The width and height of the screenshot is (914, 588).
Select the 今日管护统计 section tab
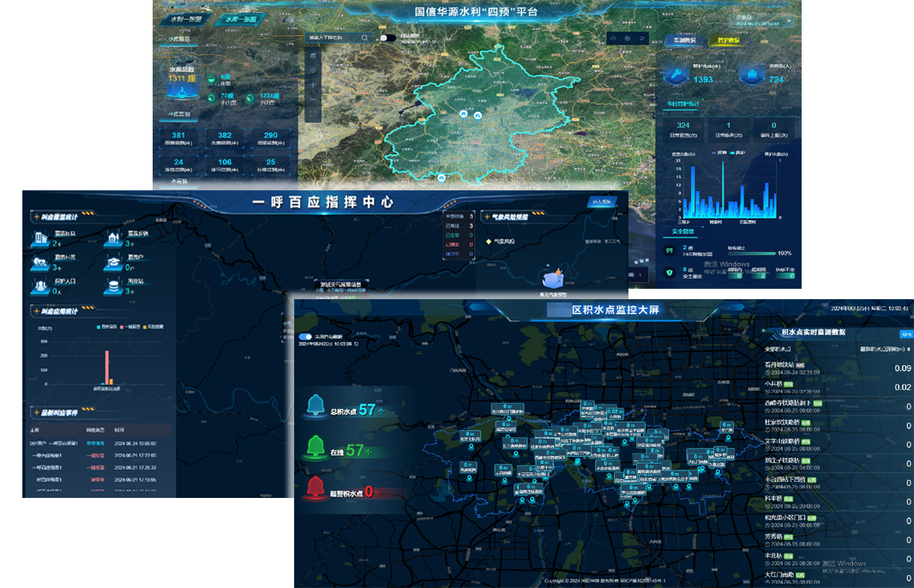(x=682, y=104)
